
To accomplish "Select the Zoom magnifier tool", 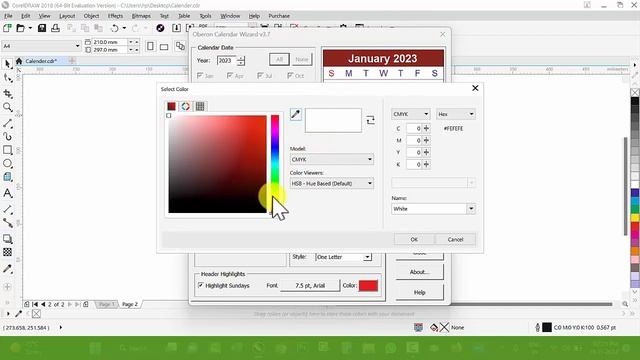I will (x=7, y=107).
